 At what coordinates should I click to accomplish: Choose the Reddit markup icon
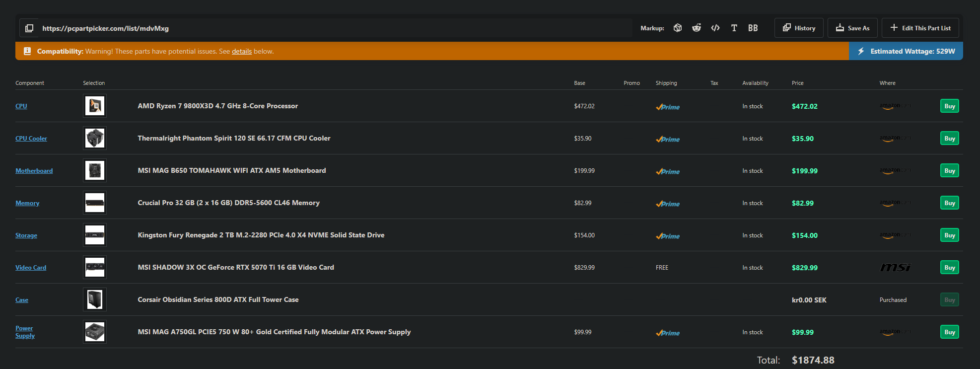[x=697, y=28]
